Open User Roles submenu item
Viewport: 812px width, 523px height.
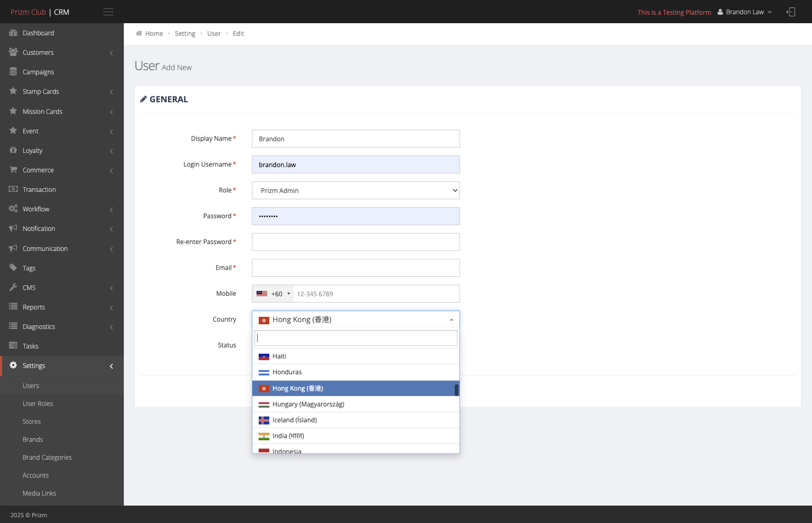(38, 403)
